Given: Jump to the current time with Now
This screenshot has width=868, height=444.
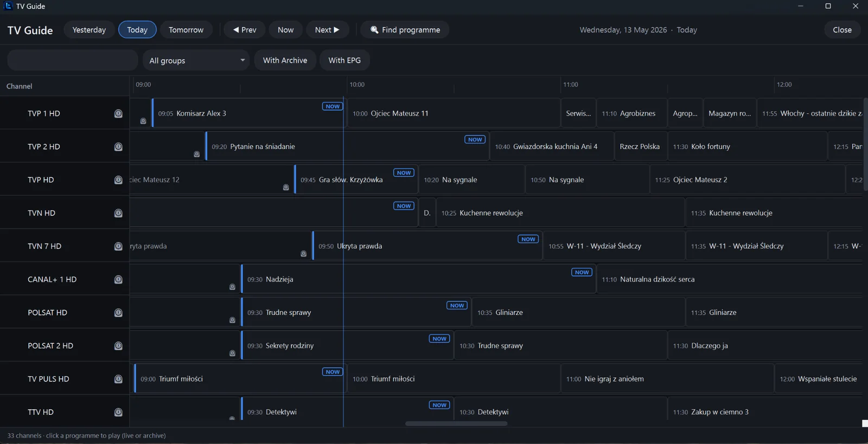Looking at the screenshot, I should click(285, 30).
